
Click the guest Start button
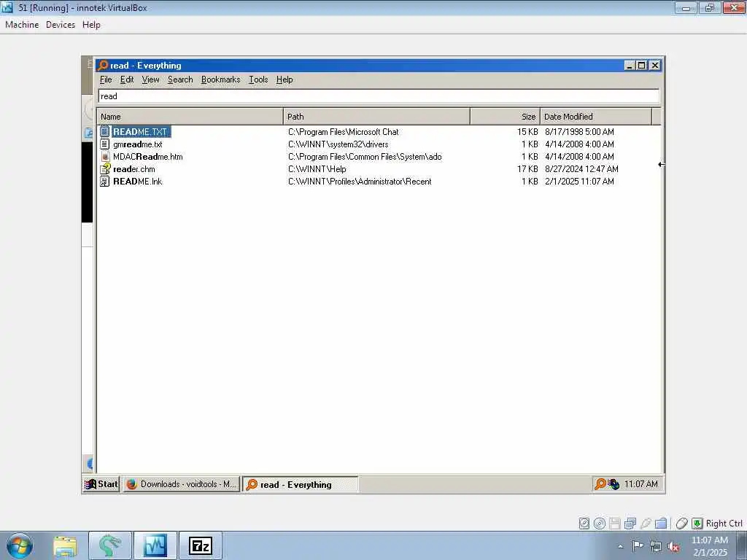(x=101, y=484)
